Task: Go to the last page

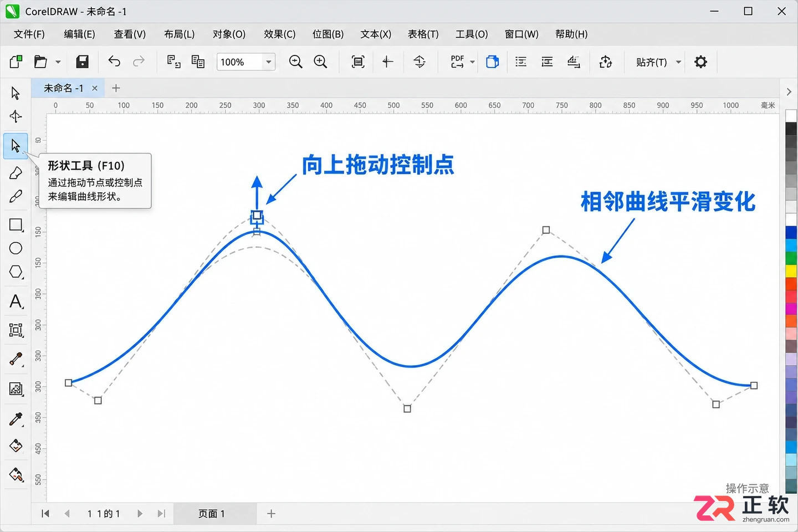Action: point(161,514)
